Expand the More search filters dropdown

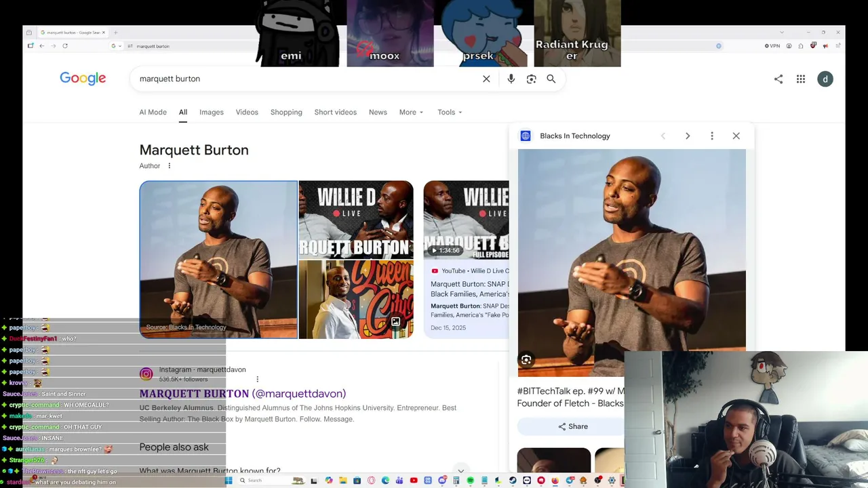[x=411, y=113]
